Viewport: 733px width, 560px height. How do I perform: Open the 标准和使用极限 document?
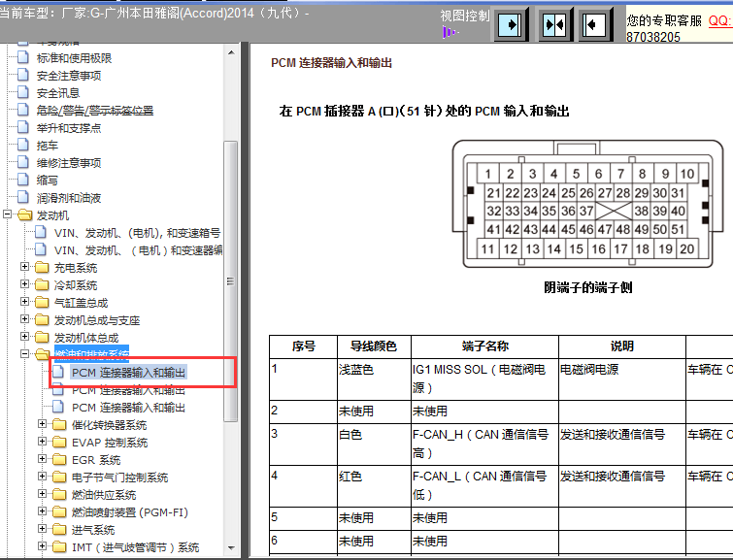coord(74,58)
